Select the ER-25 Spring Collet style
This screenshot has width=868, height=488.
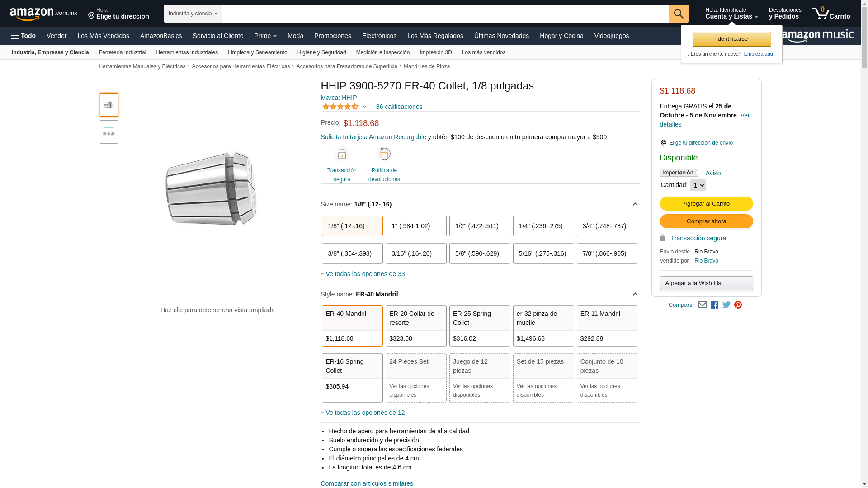pos(479,326)
